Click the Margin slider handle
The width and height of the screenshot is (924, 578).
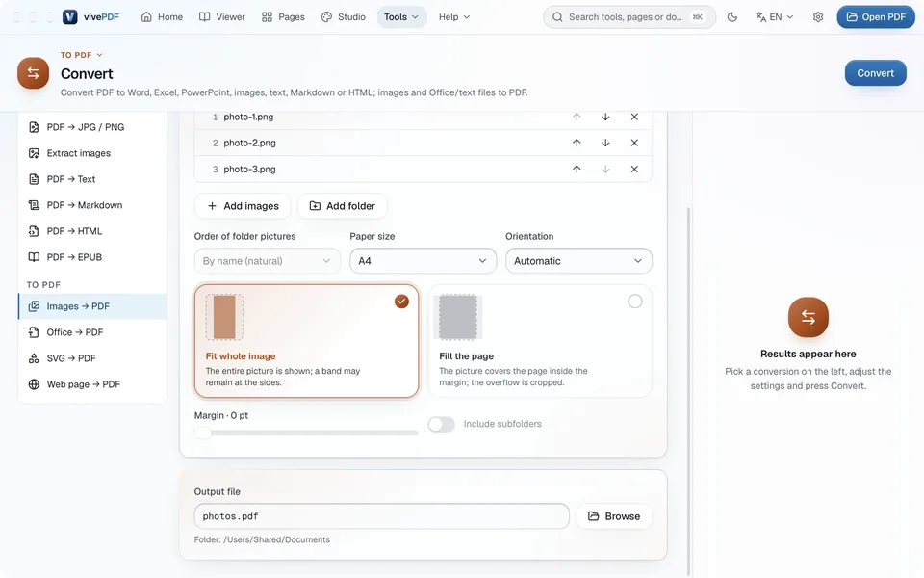click(202, 433)
